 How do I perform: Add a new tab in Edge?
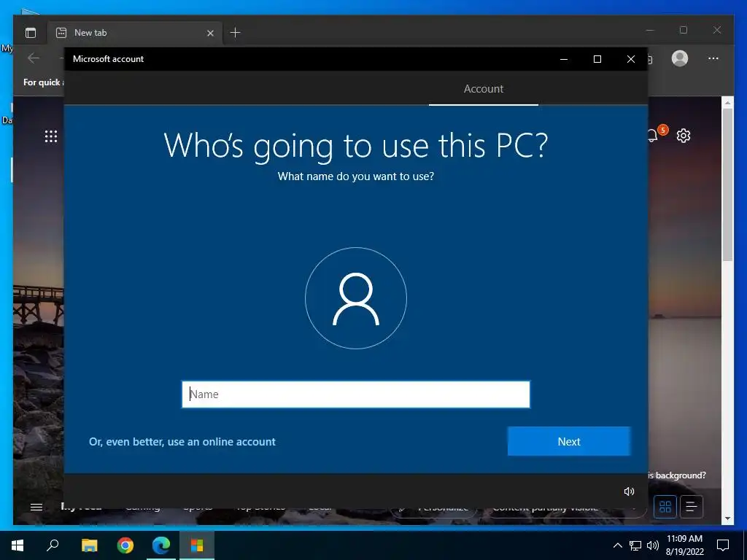click(236, 33)
